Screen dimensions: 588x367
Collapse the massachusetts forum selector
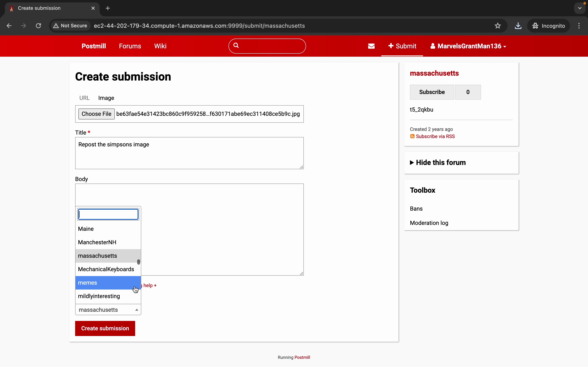108,310
